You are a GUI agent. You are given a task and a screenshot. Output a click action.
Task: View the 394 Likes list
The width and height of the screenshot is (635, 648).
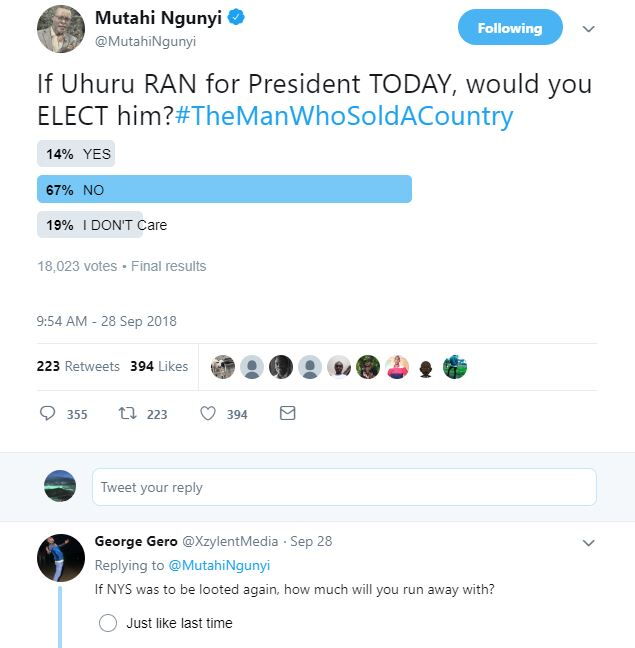(x=159, y=366)
